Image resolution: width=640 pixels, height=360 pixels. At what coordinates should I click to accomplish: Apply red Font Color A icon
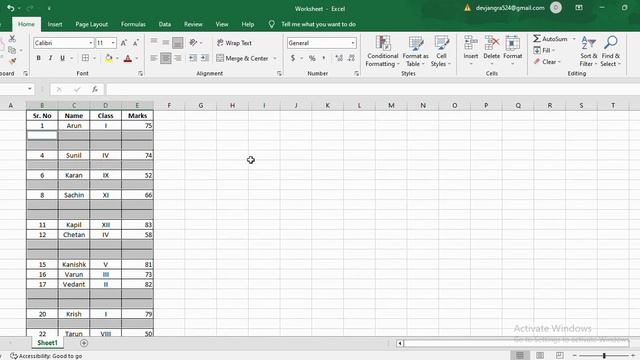coord(128,58)
